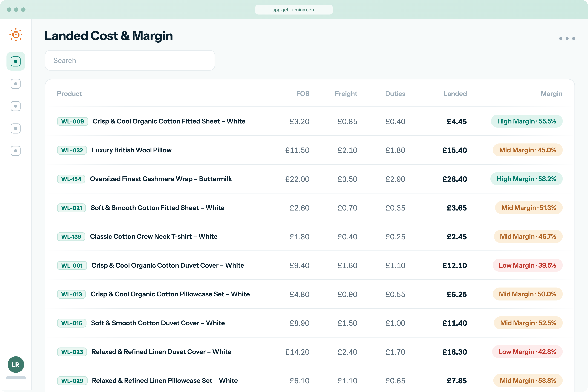Sort by Freight column header

pos(346,94)
